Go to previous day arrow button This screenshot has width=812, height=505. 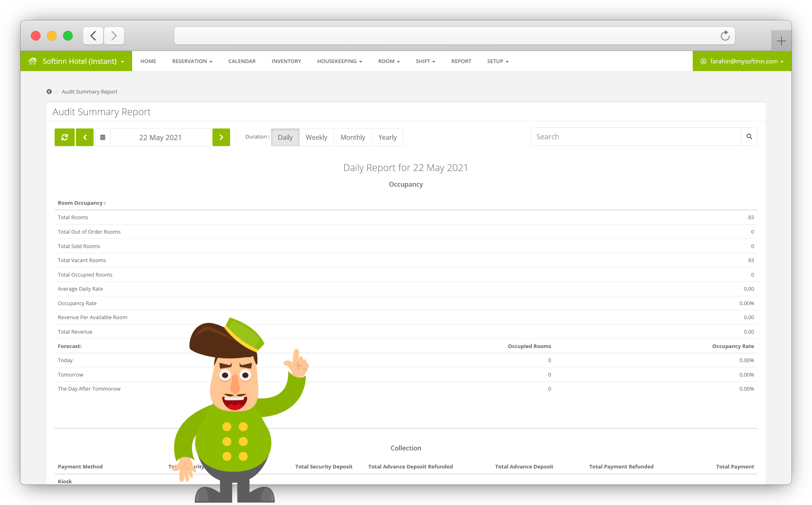point(85,137)
